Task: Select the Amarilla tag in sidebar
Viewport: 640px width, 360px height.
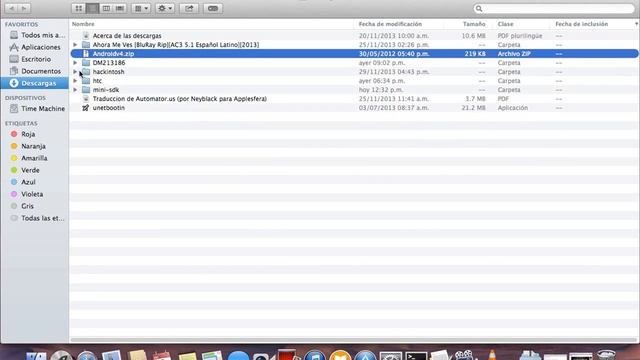Action: 29,158
